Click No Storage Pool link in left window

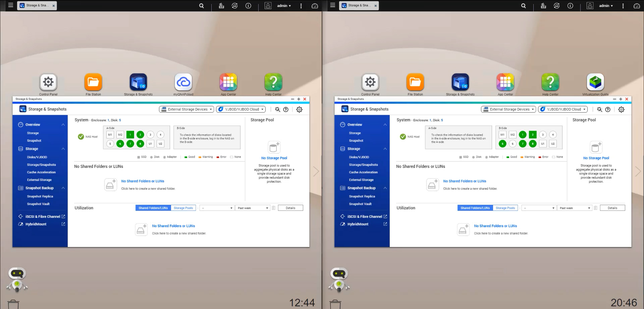[x=274, y=158]
